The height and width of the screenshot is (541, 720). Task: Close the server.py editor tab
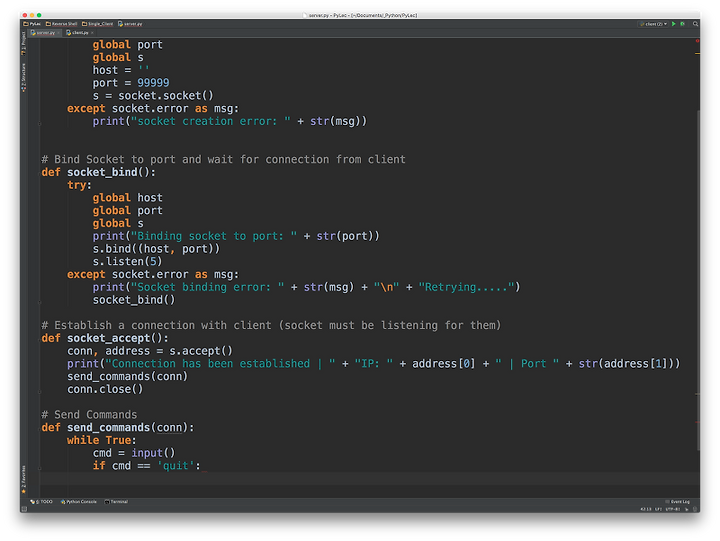59,33
